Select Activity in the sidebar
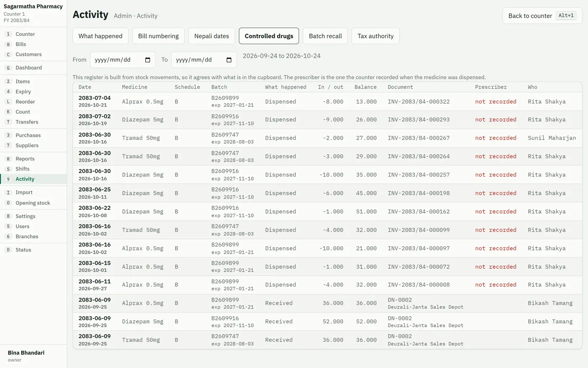Viewport: 588px width, 368px height. pos(33,179)
